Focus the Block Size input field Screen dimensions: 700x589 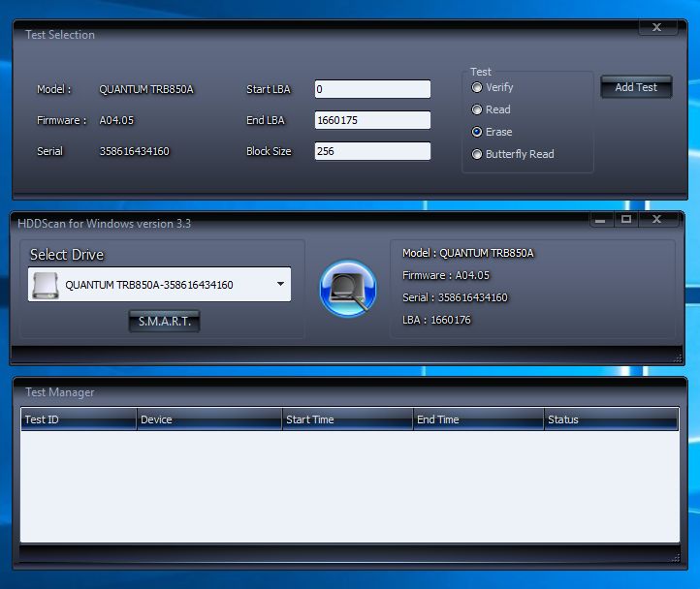372,151
